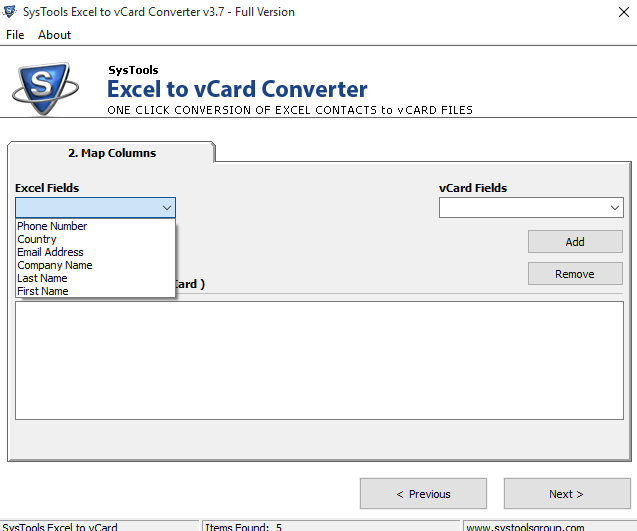Choose Email Address from Excel Fields list
637x531 pixels.
point(95,252)
